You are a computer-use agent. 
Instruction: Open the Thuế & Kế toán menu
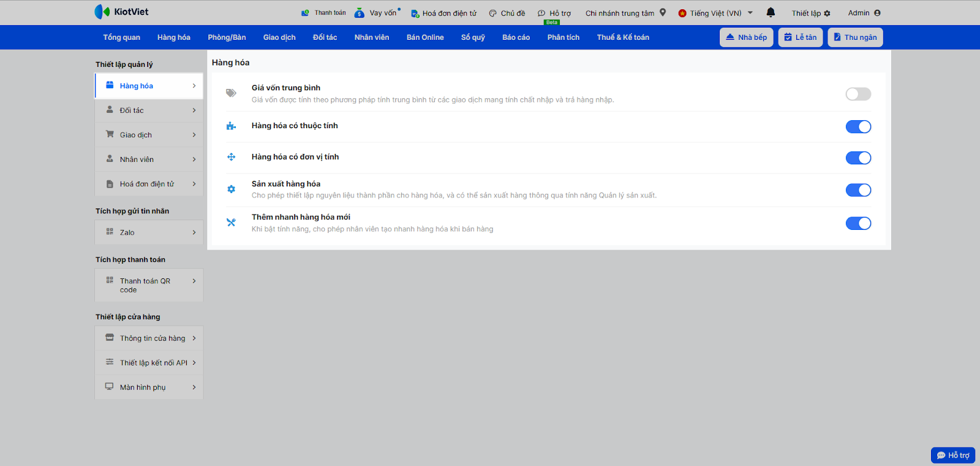623,37
